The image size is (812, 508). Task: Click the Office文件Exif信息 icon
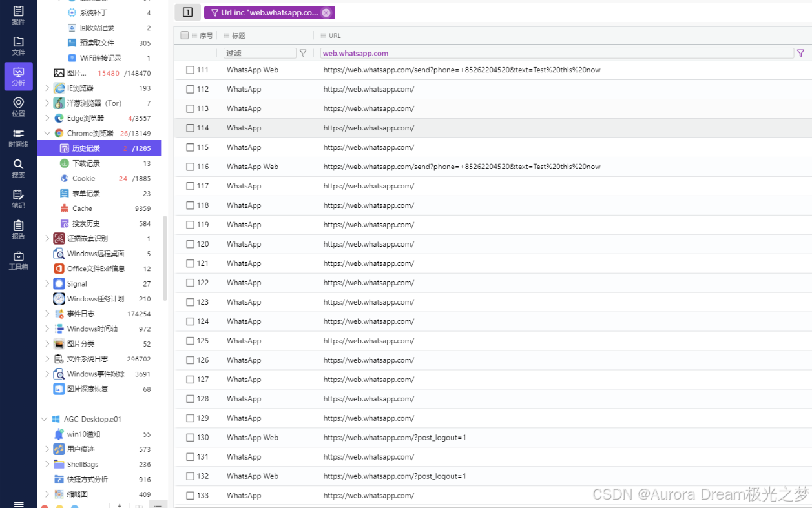pos(59,269)
